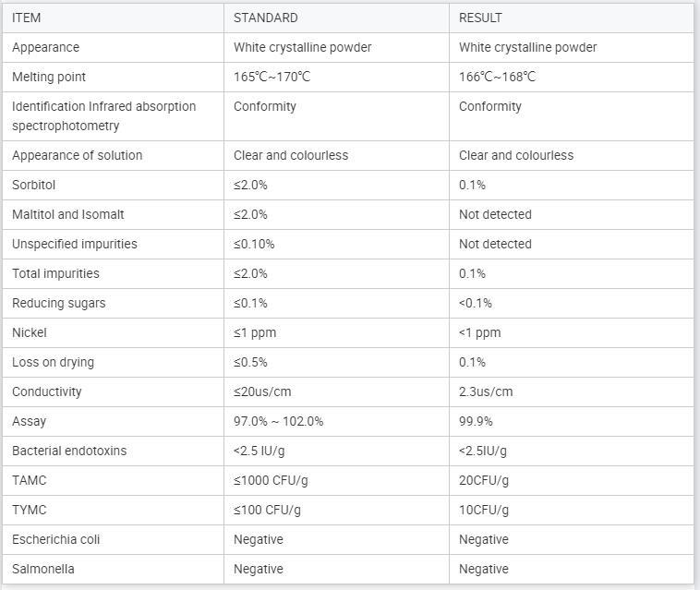This screenshot has height=590, width=700.
Task: Select the Maltitol and Isomalt cell
Action: (x=68, y=214)
